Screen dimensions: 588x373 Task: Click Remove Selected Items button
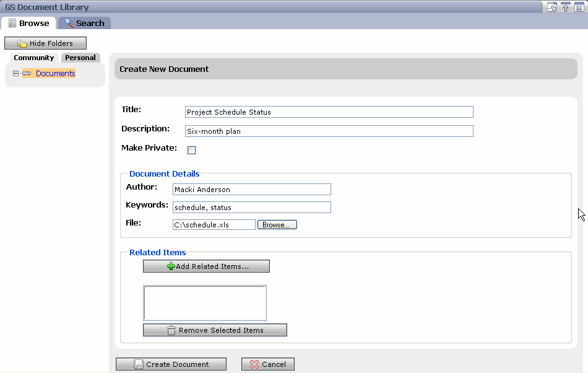215,330
